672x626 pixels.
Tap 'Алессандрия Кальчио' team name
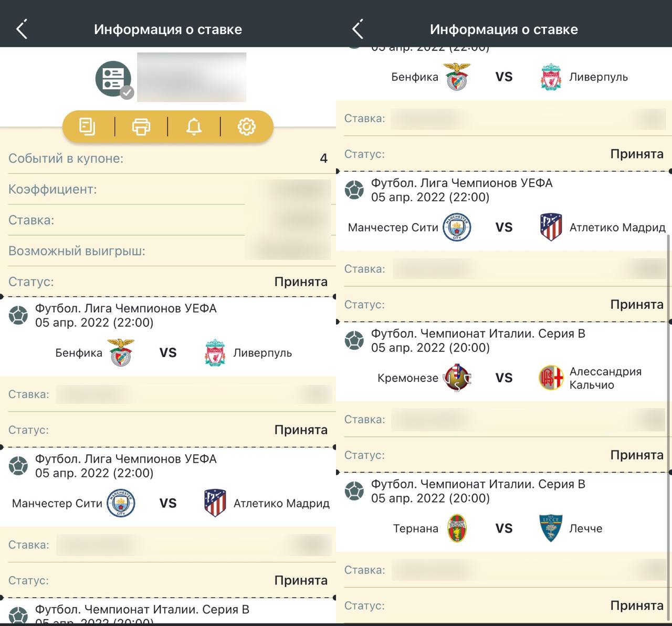[x=605, y=378]
